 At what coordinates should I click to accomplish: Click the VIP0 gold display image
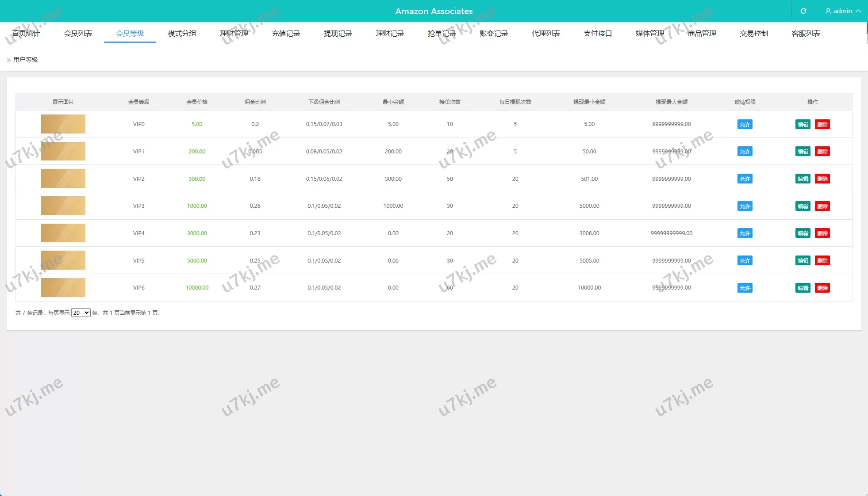tap(63, 124)
